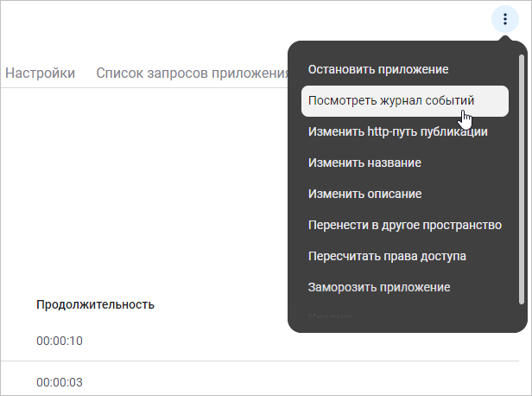Click the faded Удалить item at menu bottom
This screenshot has height=396, width=532.
[329, 316]
